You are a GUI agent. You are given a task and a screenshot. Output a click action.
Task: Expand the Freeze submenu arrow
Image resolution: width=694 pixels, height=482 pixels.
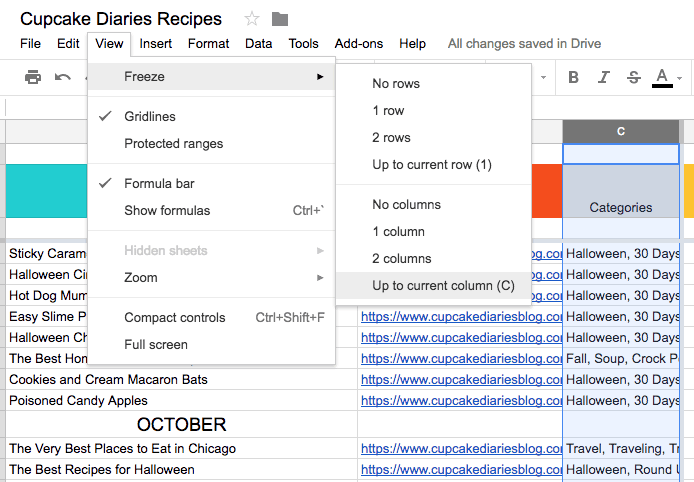coord(320,77)
